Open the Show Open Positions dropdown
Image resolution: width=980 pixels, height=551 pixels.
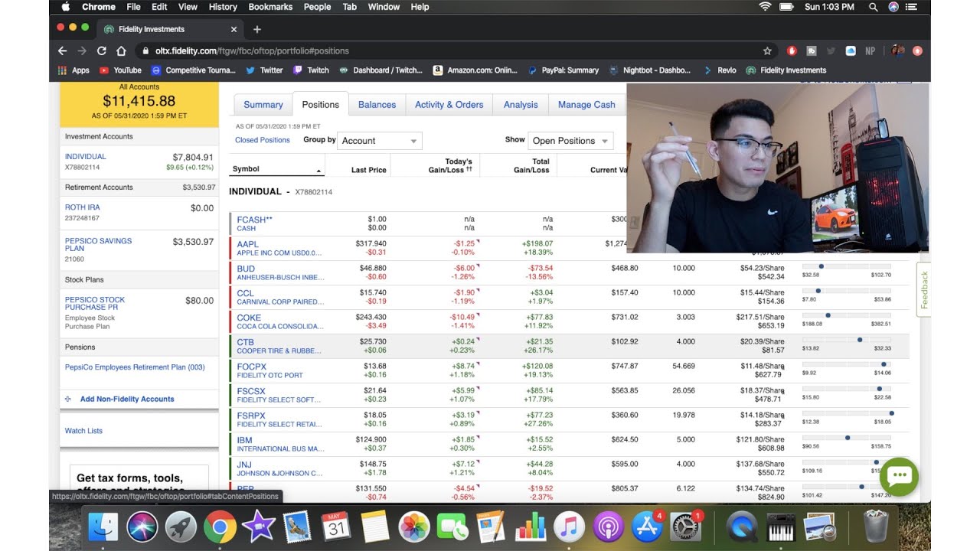(x=570, y=141)
